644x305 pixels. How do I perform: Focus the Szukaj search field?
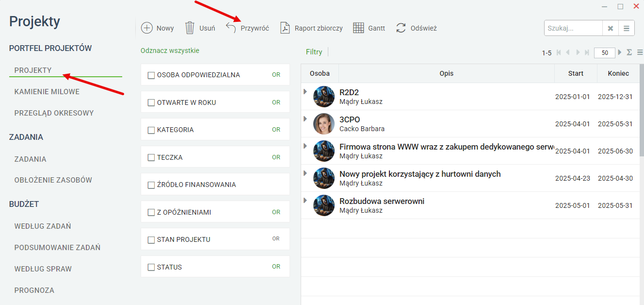point(573,28)
